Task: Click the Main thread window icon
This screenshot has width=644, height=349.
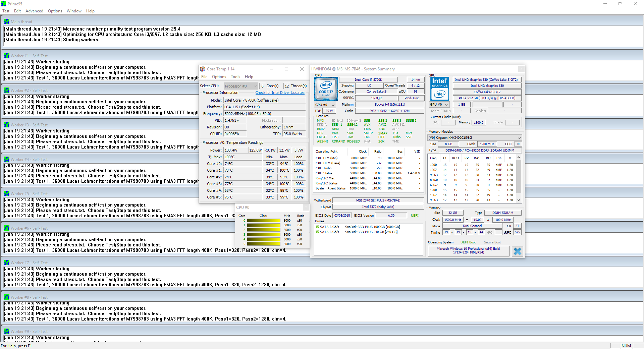Action: [7, 21]
